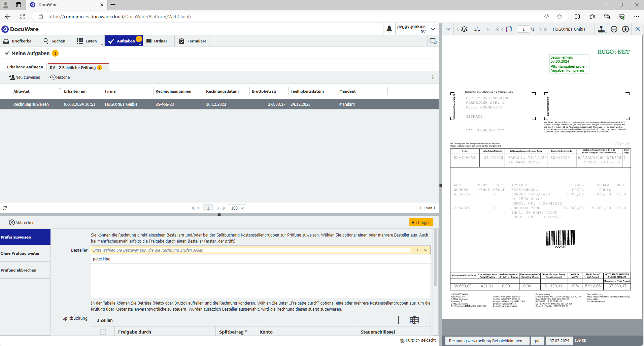The height and width of the screenshot is (346, 644).
Task: Click the 07.03.2024 date in status bar
Action: [x=559, y=341]
